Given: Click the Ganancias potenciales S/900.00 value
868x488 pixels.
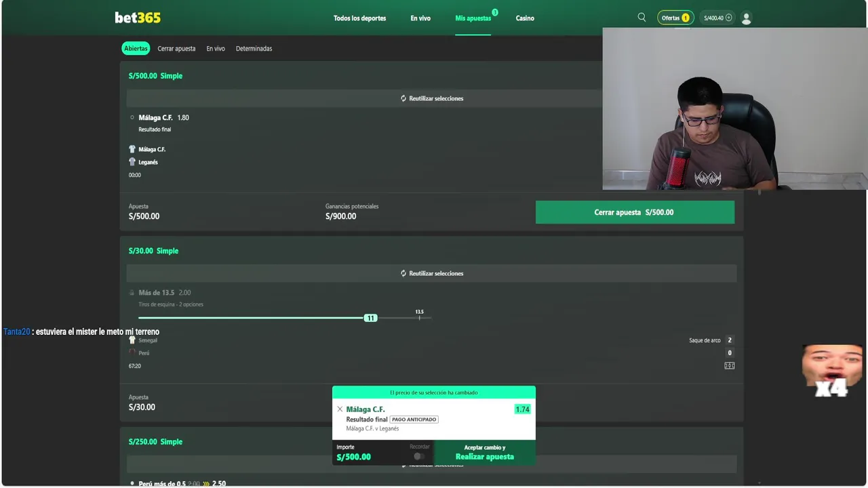Looking at the screenshot, I should [x=340, y=216].
